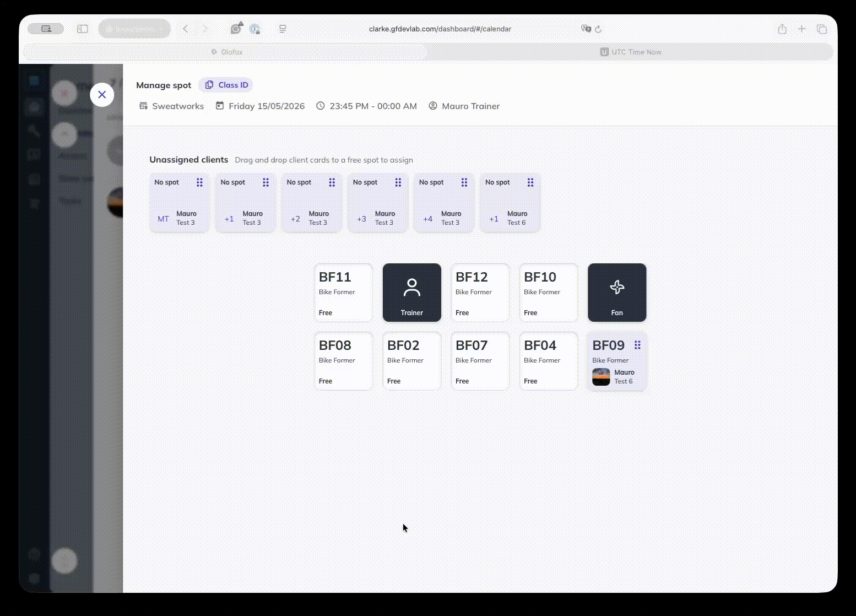Screen dimensions: 856x616
Task: Click the browser address bar
Action: click(x=440, y=29)
